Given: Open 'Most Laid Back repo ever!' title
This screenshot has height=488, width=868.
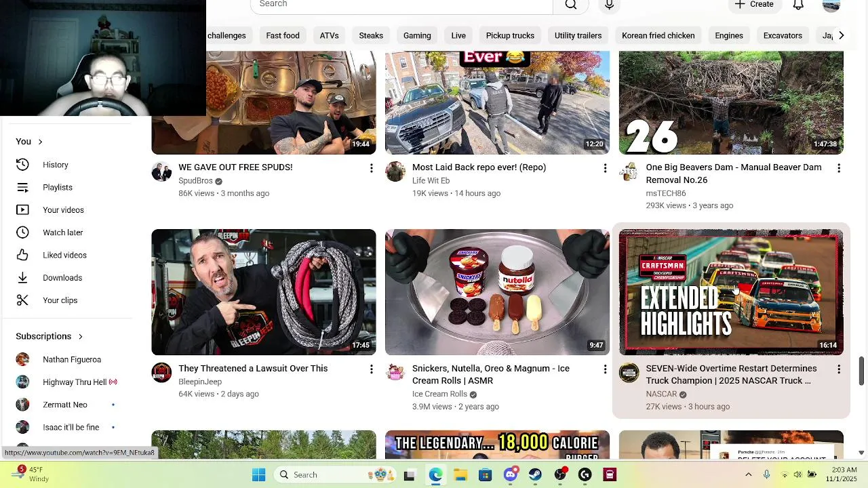Looking at the screenshot, I should pyautogui.click(x=479, y=167).
